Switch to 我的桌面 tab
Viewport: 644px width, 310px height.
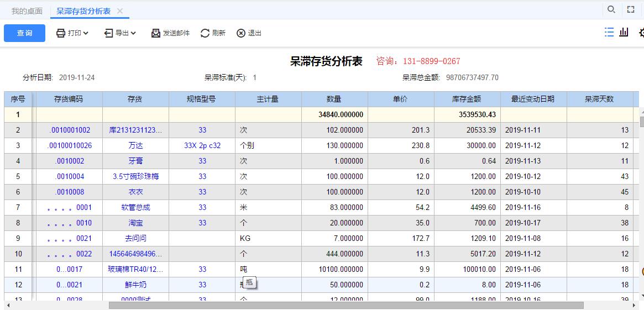[27, 11]
